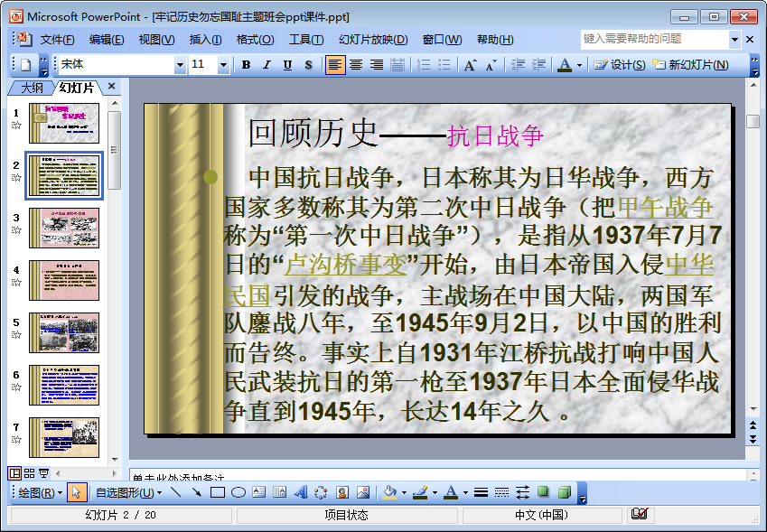
Task: Click 卢沟桥事变 hyperlink on slide
Action: 345,265
